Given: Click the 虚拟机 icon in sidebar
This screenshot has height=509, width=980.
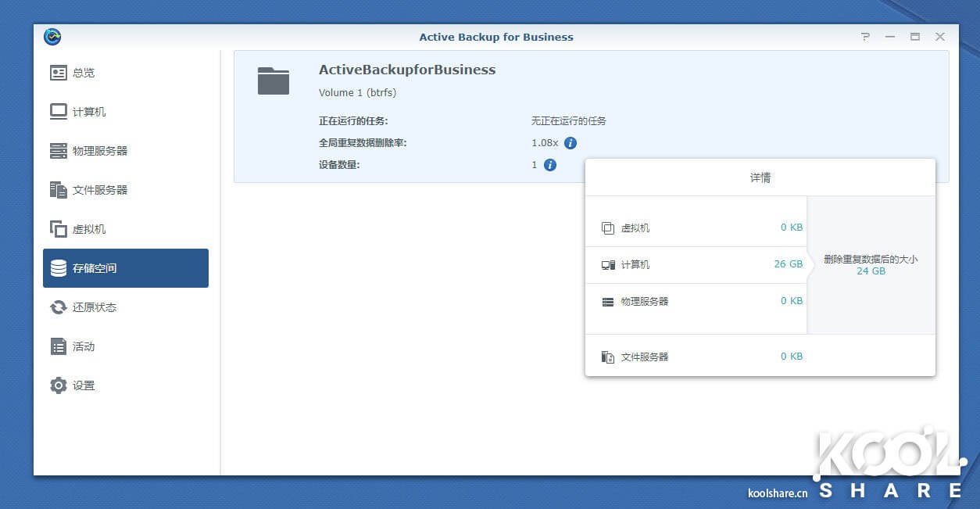Looking at the screenshot, I should (59, 229).
